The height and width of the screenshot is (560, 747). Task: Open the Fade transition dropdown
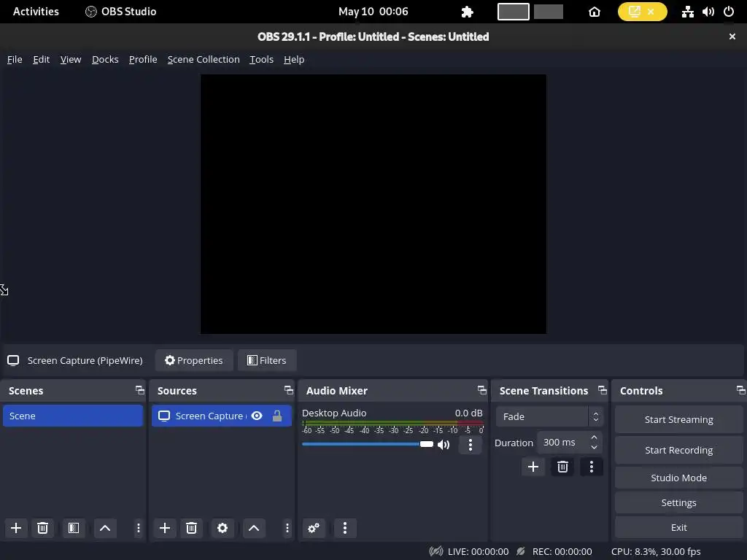pyautogui.click(x=549, y=416)
